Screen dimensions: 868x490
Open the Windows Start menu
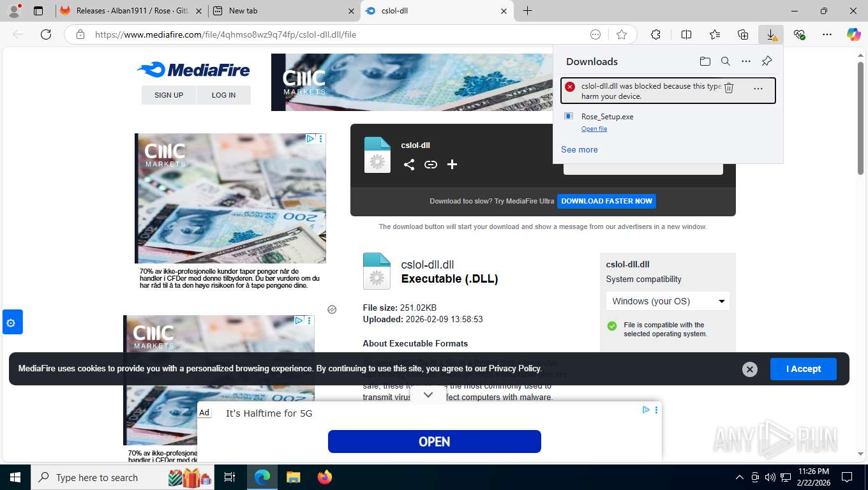[x=15, y=477]
